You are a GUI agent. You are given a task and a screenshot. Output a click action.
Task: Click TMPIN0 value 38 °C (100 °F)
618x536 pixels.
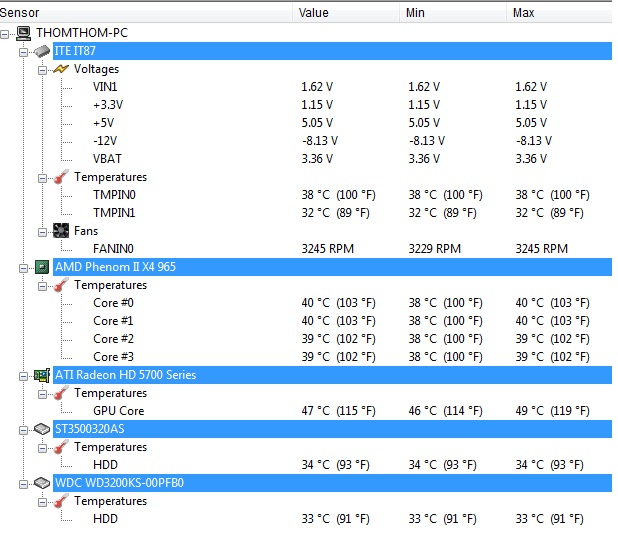[339, 195]
